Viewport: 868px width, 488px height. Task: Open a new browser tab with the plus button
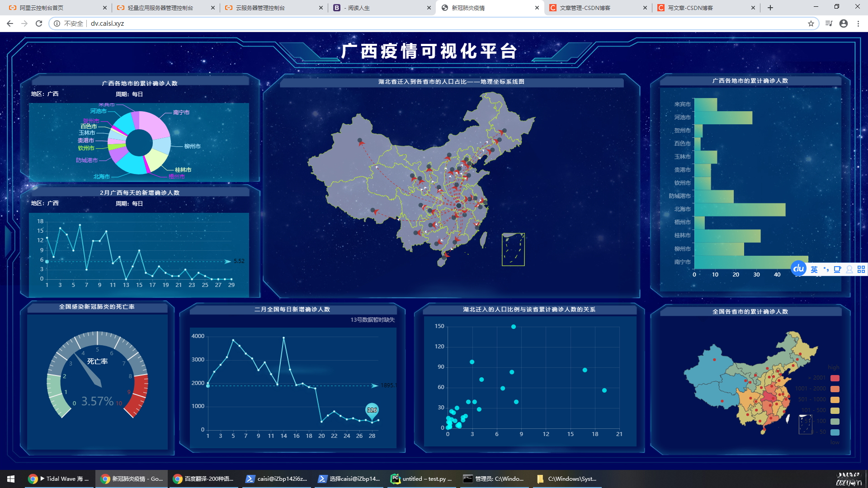tap(770, 8)
